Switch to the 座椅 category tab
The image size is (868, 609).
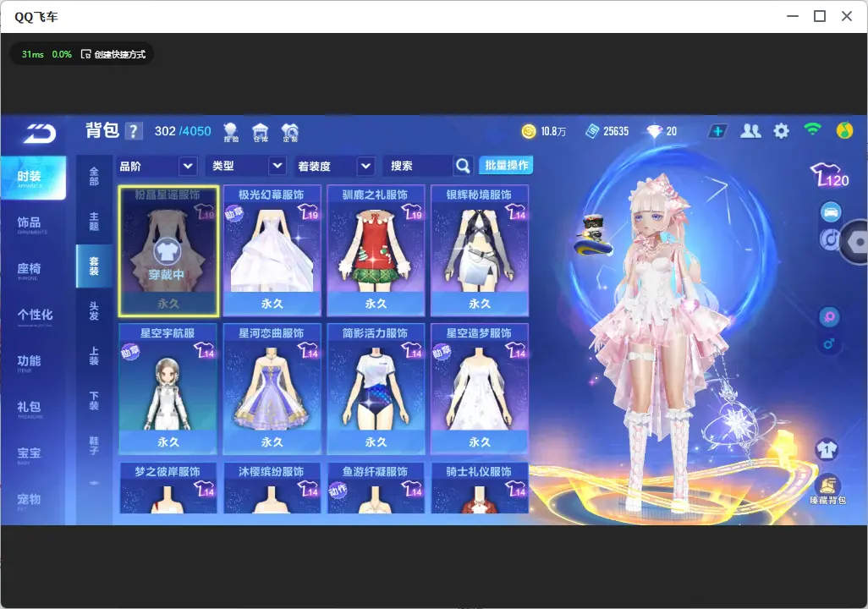(x=33, y=270)
